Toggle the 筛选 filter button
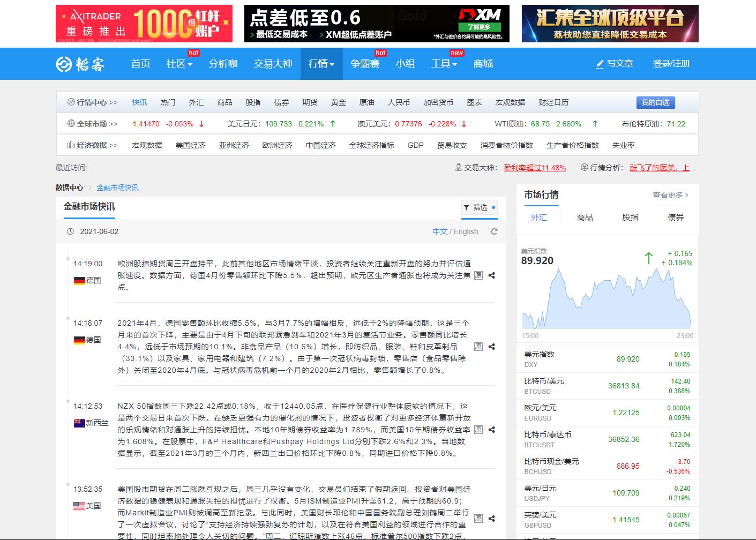This screenshot has width=756, height=540. coord(480,207)
